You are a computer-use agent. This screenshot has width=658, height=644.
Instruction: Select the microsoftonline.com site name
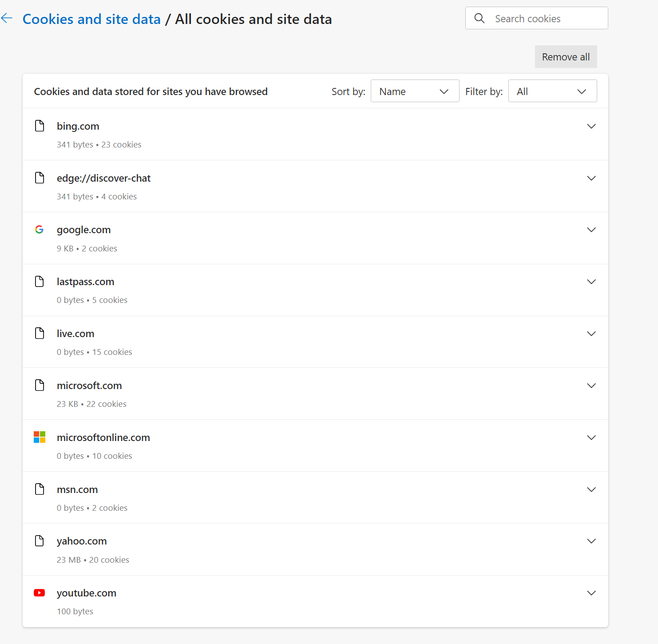pyautogui.click(x=103, y=437)
